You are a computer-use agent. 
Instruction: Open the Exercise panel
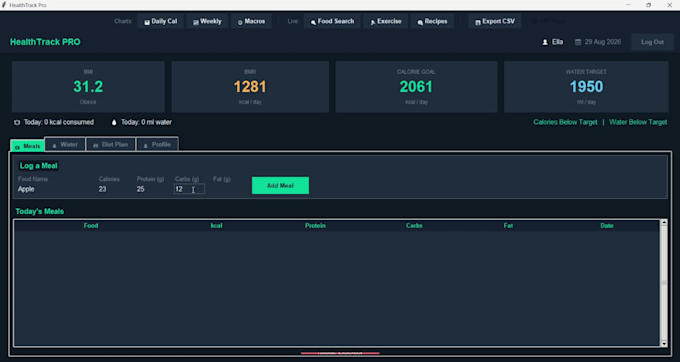(x=386, y=21)
